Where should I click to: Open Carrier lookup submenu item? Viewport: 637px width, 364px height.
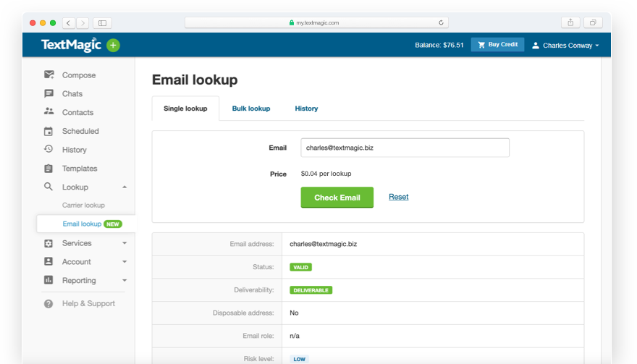[x=83, y=205]
